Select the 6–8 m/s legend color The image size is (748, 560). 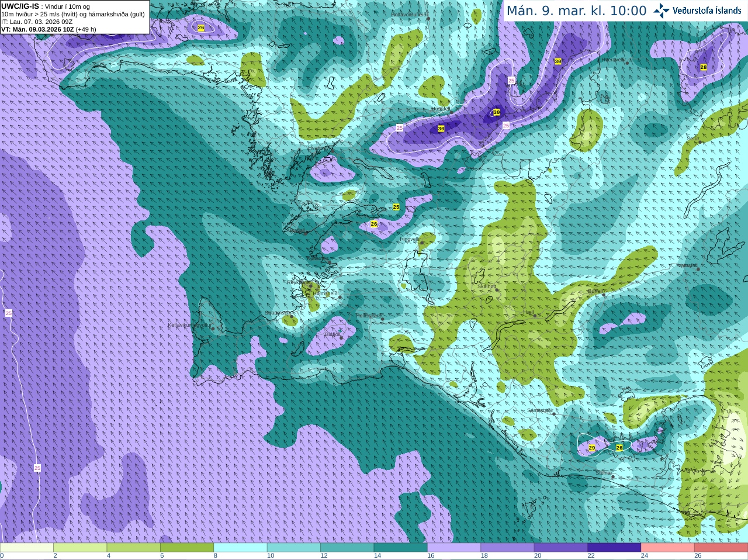[x=187, y=548]
